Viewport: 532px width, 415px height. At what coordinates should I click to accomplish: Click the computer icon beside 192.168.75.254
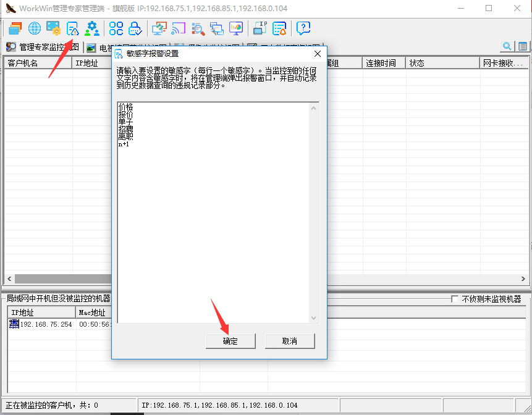tap(14, 324)
